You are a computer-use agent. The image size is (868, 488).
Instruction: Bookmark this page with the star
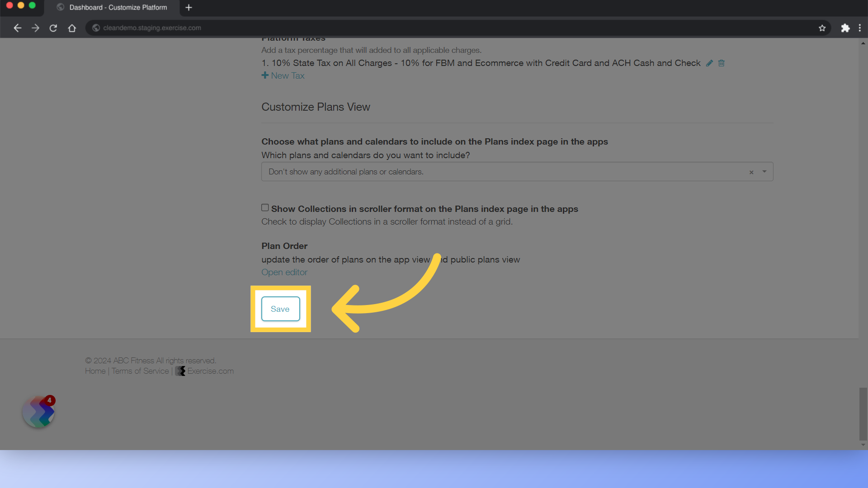point(822,28)
